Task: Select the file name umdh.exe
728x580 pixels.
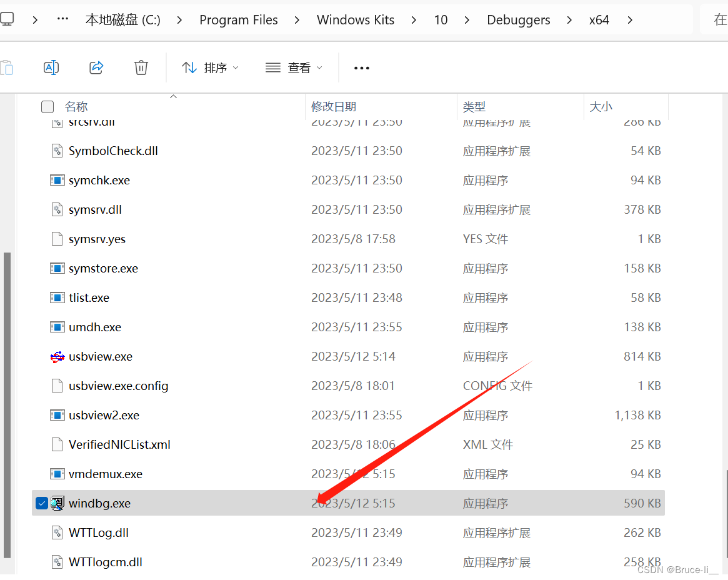Action: pos(95,327)
